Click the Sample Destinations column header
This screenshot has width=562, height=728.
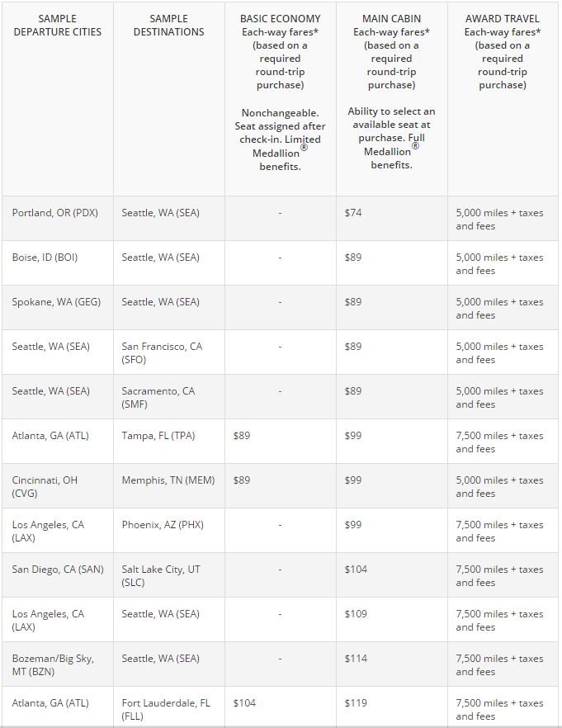(x=169, y=25)
